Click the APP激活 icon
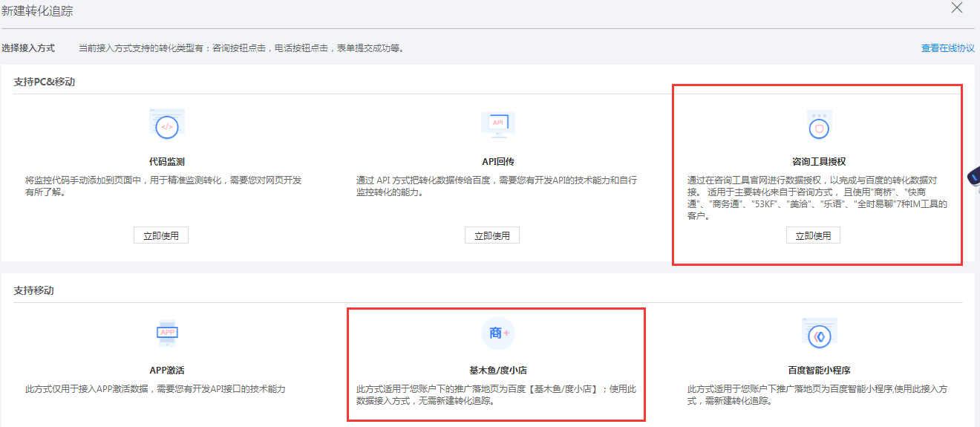 point(167,333)
